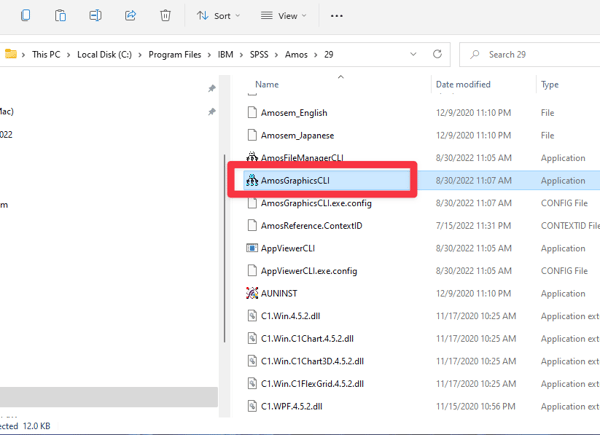600x435 pixels.
Task: Click the AmosFileManagerCLI application icon
Action: tap(252, 157)
